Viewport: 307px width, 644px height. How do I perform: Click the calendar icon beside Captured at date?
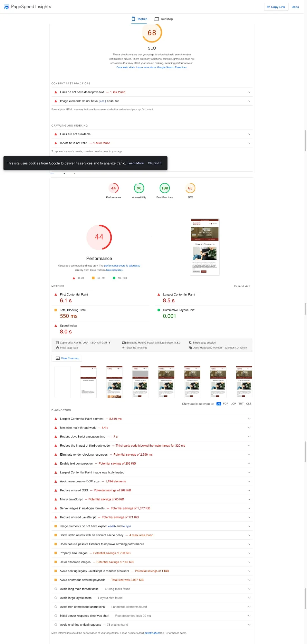pos(57,343)
